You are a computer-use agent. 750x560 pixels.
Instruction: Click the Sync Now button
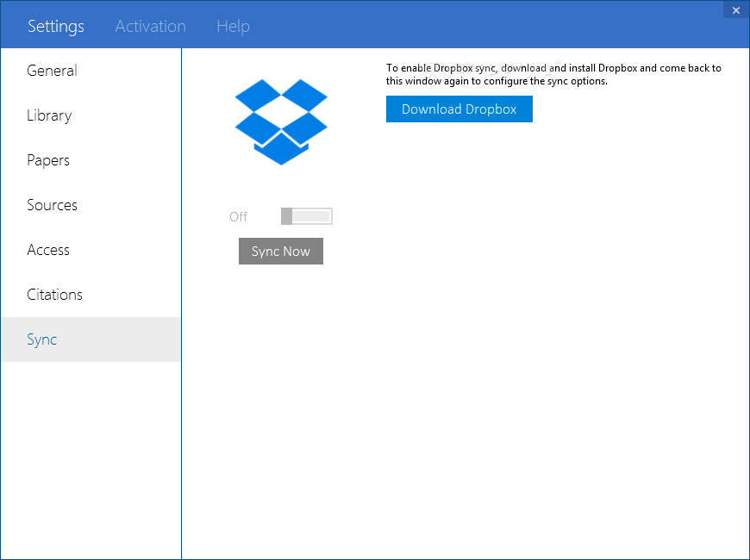[x=281, y=251]
